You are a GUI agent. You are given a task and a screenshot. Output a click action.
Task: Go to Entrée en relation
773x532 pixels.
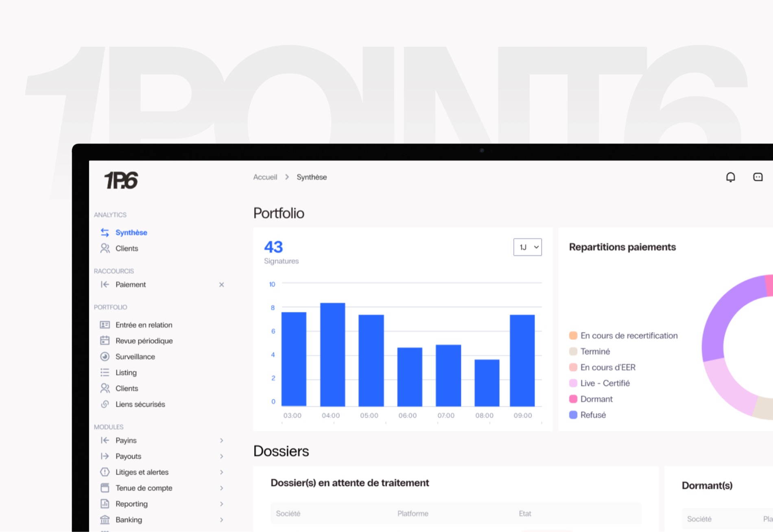click(144, 325)
